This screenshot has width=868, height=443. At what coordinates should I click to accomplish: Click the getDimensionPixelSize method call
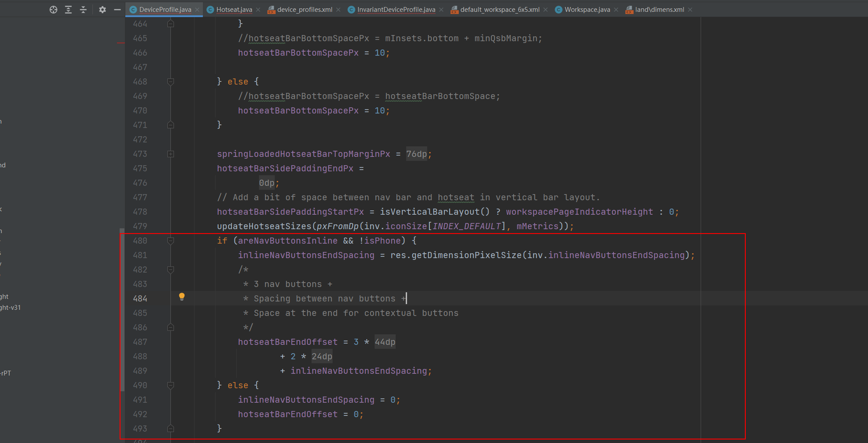click(x=467, y=255)
